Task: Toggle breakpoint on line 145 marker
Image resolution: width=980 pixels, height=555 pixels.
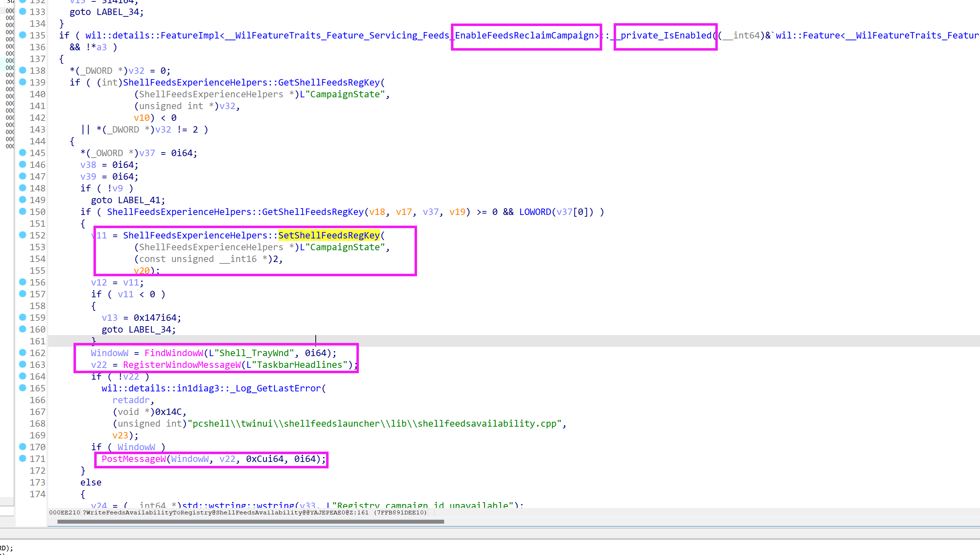Action: (22, 153)
